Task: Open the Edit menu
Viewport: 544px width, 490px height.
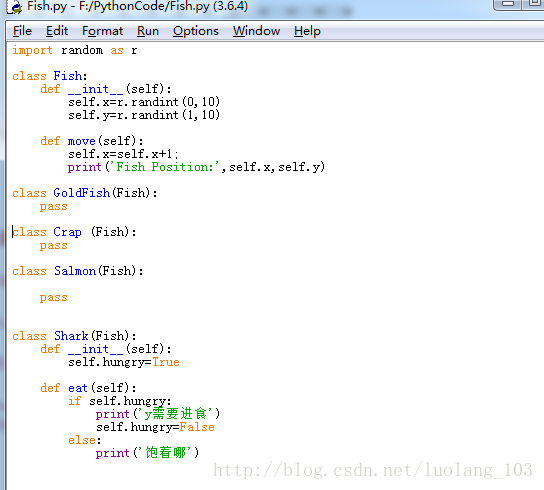Action: pyautogui.click(x=57, y=31)
